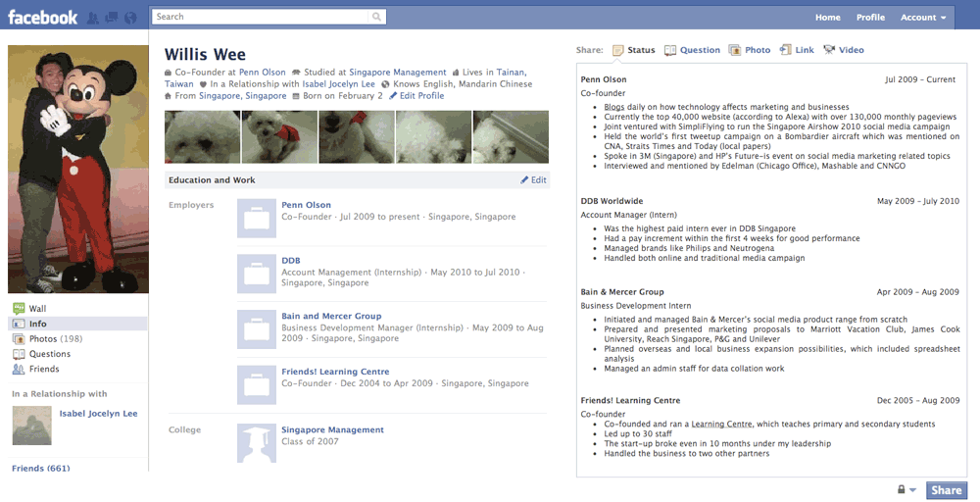Click Singapore, Singapore hometown link

(x=242, y=96)
